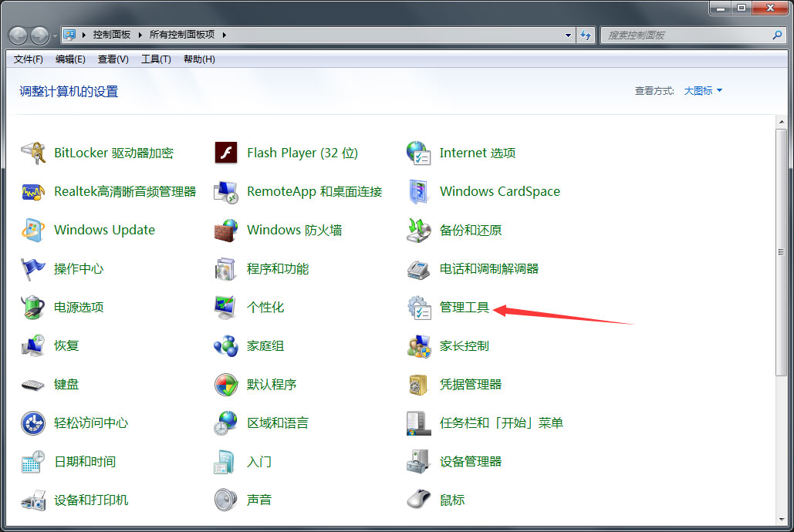Open the 键盘 keyboard icon
This screenshot has height=532, width=794.
(33, 385)
